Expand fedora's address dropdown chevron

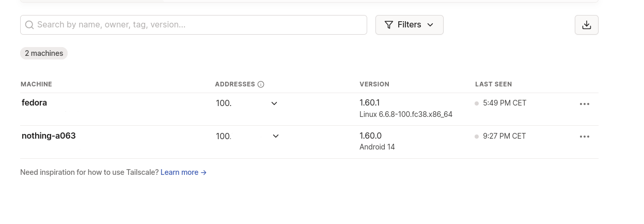click(274, 103)
